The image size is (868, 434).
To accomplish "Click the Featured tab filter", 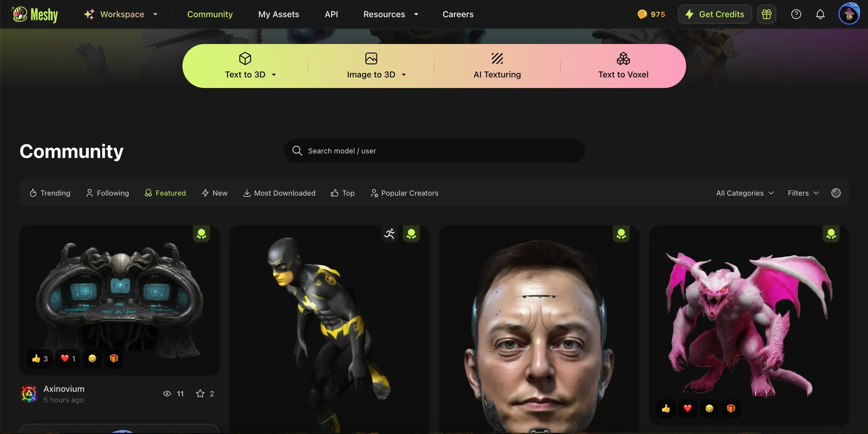I will pyautogui.click(x=165, y=193).
